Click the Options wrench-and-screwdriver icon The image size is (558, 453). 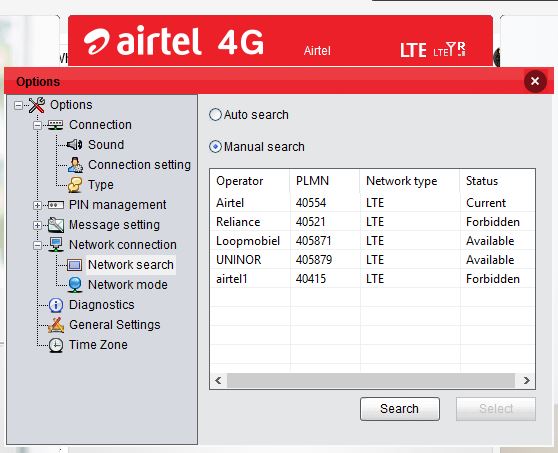pyautogui.click(x=37, y=105)
